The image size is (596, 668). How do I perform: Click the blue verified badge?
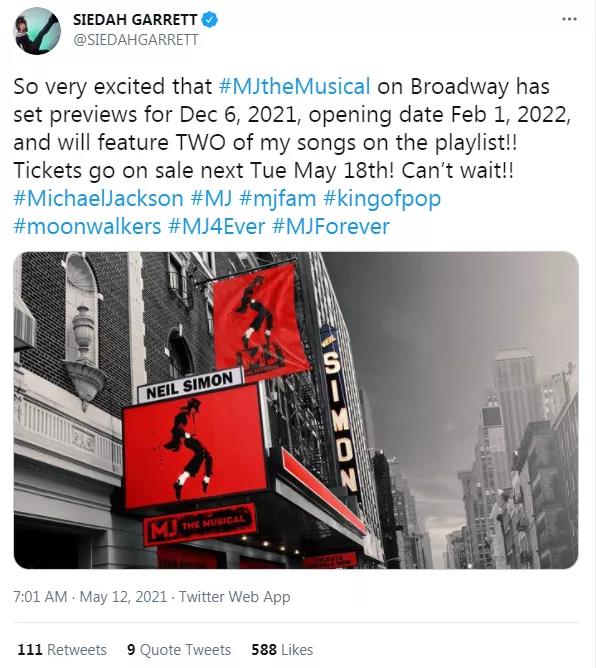point(209,20)
